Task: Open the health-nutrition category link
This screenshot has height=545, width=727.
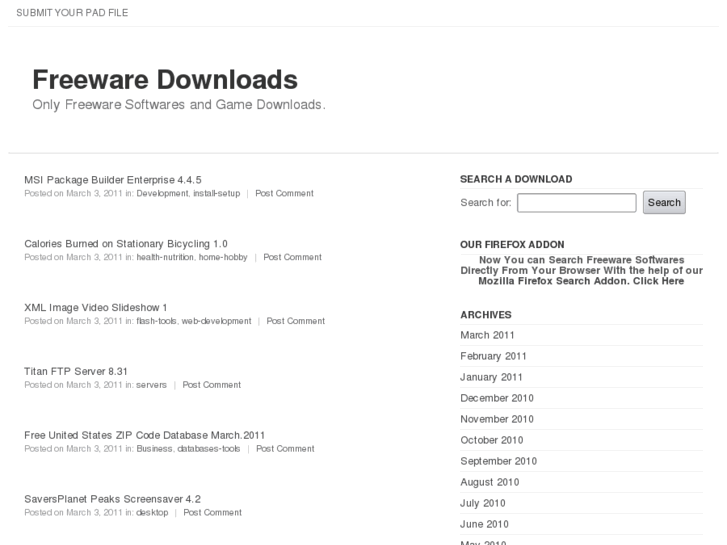Action: point(165,257)
